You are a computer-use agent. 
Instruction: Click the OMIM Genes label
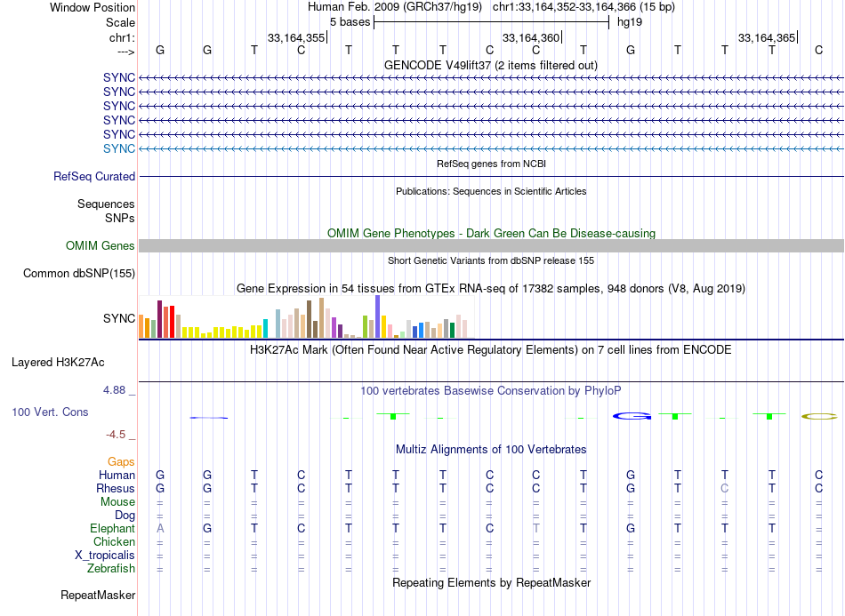pos(100,245)
